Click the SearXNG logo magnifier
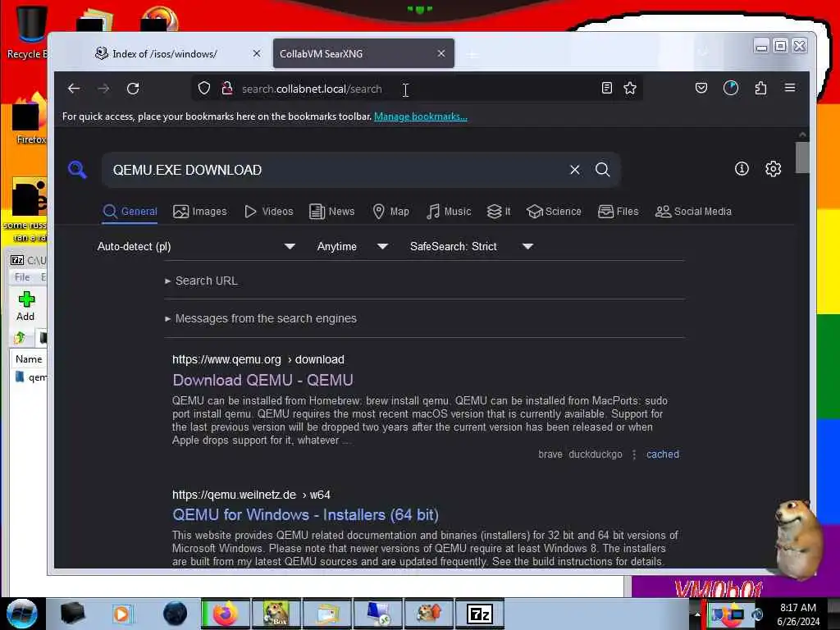This screenshot has height=630, width=840. coord(77,170)
